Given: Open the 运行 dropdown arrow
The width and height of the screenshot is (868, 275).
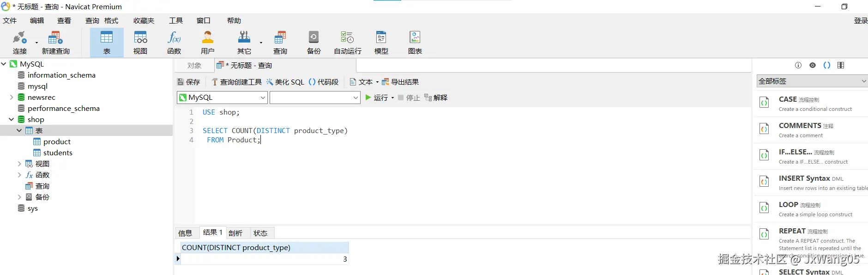Looking at the screenshot, I should pos(392,98).
